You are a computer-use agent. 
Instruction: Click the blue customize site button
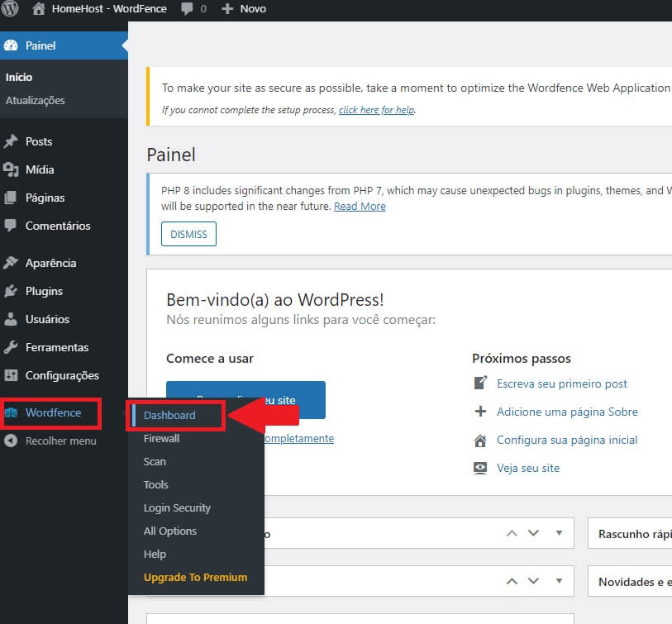245,400
